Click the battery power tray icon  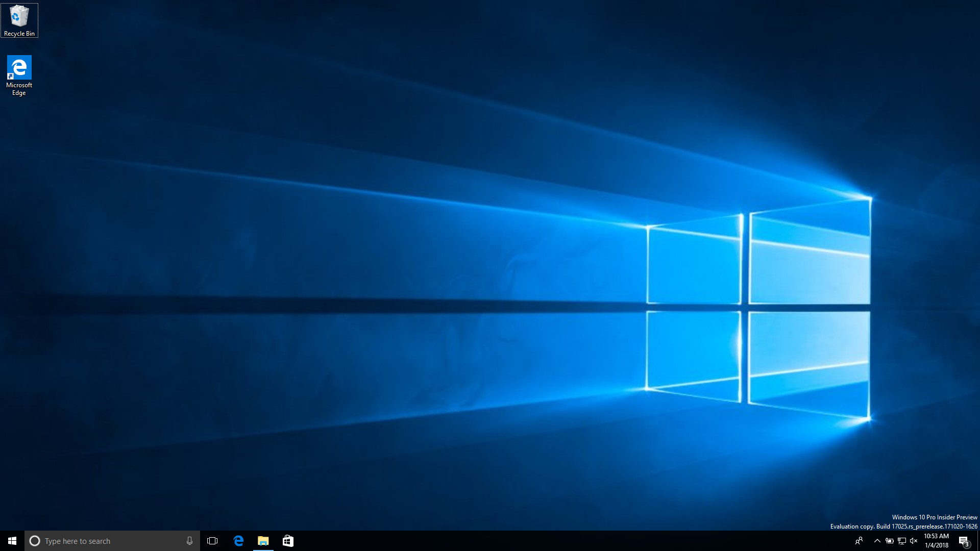[889, 541]
